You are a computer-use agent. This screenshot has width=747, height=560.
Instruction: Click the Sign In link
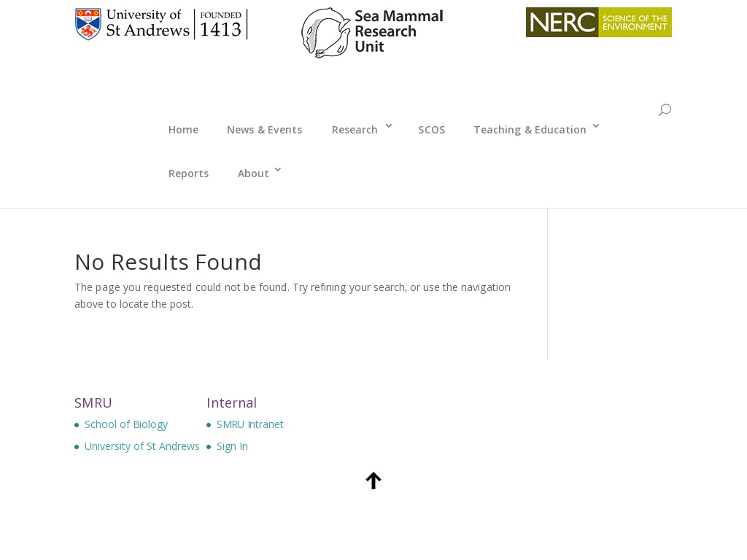(232, 446)
